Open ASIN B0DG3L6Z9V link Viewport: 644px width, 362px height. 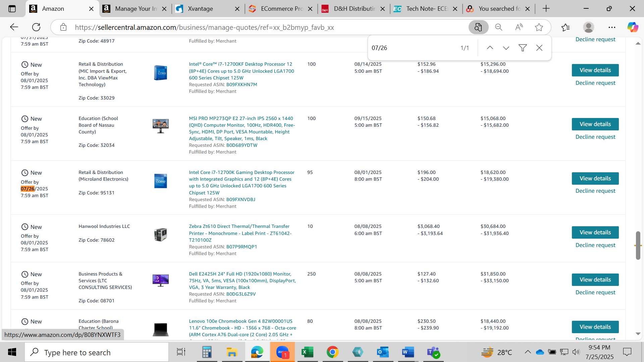241,294
